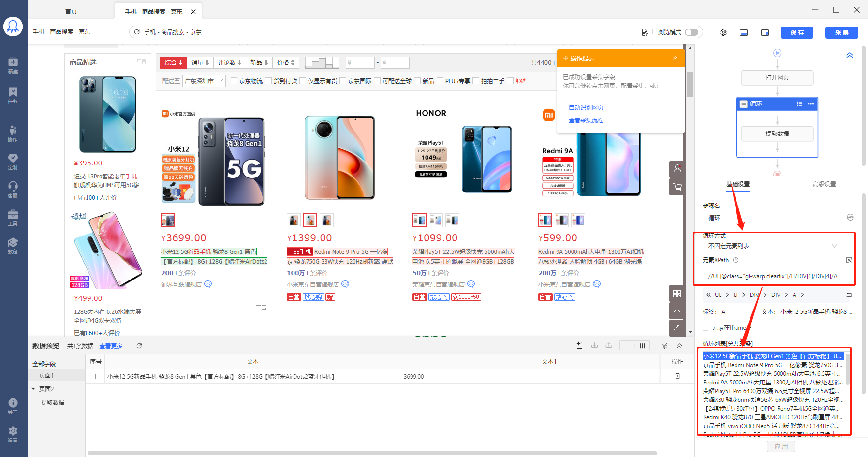The width and height of the screenshot is (868, 457).
Task: Check the PLUS专享 checkbox
Action: pyautogui.click(x=441, y=81)
